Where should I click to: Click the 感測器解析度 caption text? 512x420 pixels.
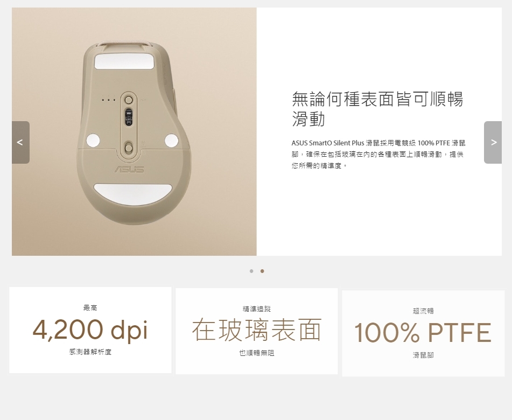click(90, 352)
